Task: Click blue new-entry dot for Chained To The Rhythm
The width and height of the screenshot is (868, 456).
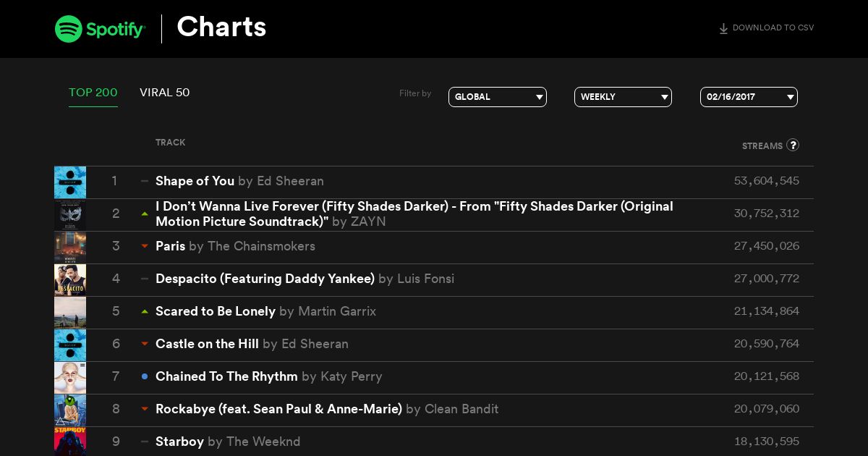Action: tap(145, 376)
